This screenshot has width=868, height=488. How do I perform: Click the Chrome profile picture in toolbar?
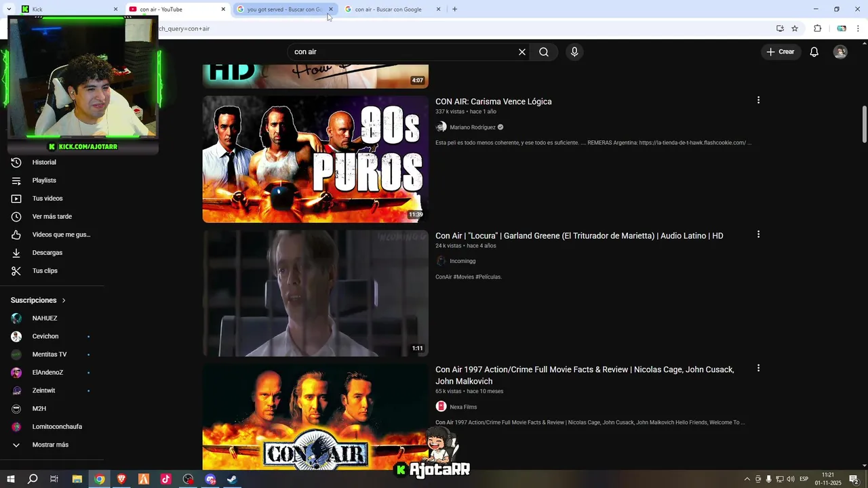click(842, 28)
